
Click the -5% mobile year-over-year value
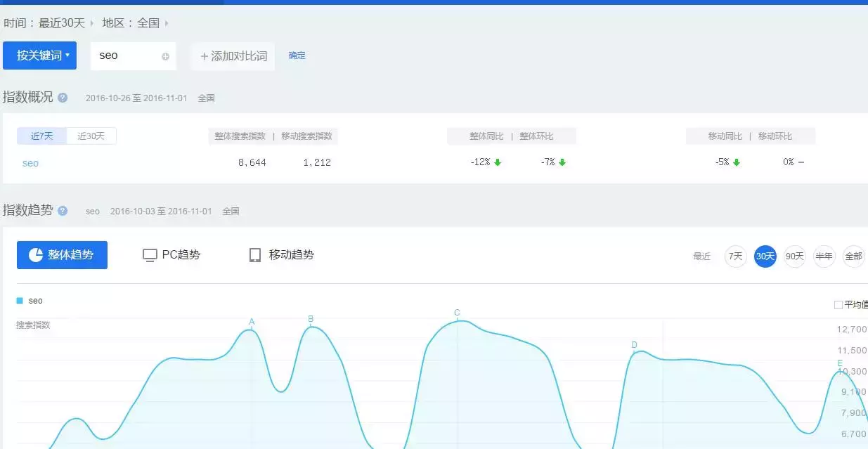point(723,162)
